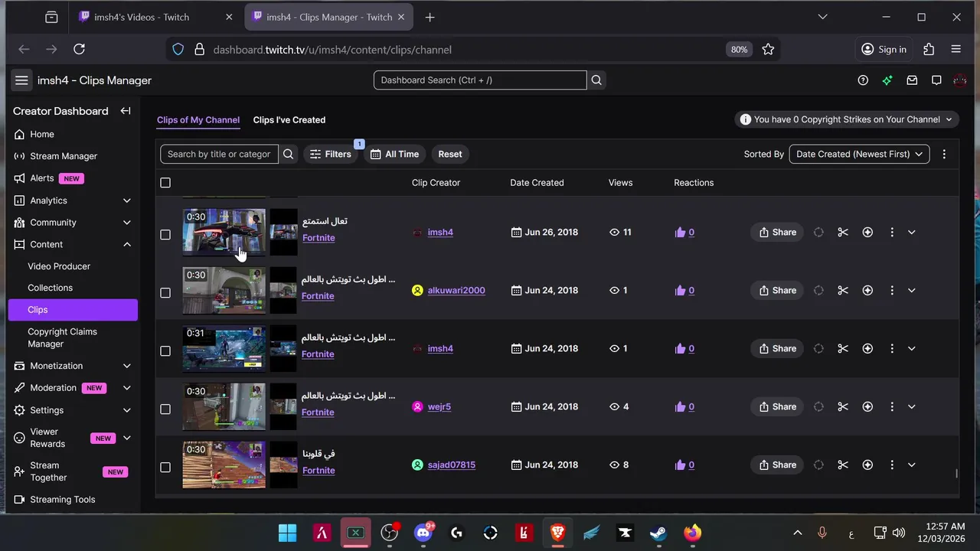980x551 pixels.
Task: Click the Windows Start button
Action: pyautogui.click(x=288, y=533)
